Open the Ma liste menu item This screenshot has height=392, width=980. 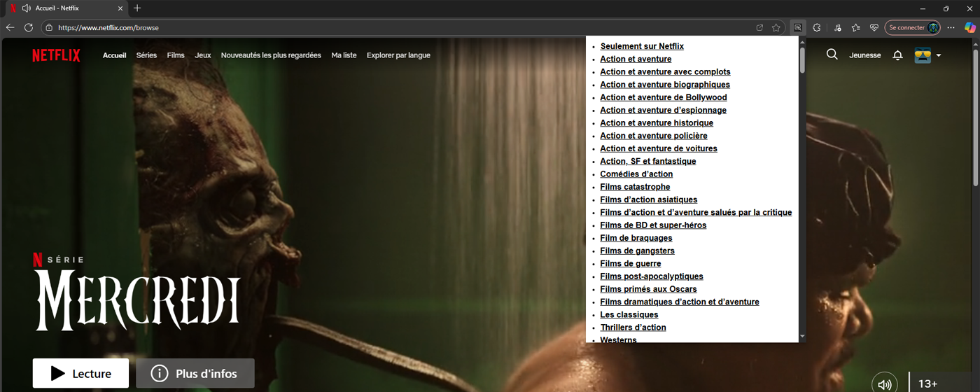click(x=344, y=55)
